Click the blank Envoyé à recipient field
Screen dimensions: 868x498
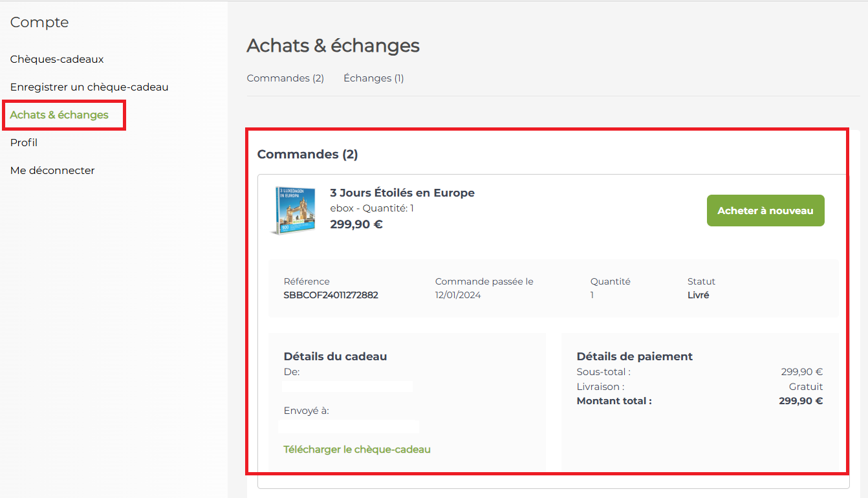click(x=349, y=426)
